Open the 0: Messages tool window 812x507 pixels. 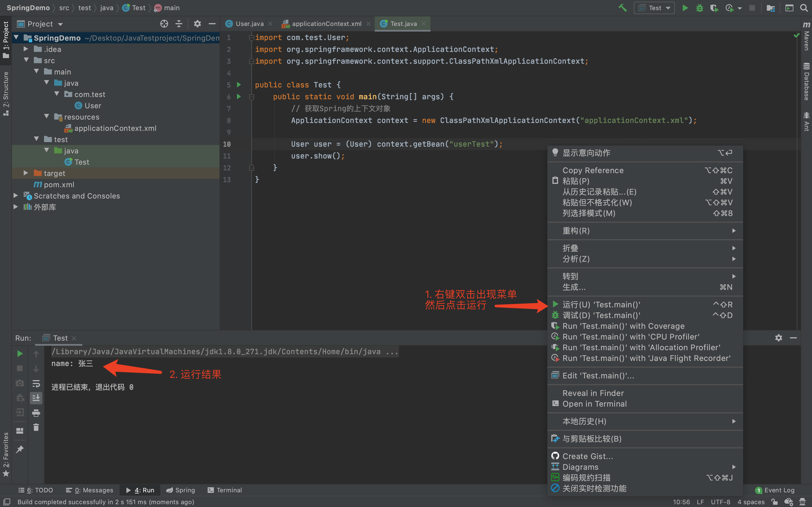(89, 490)
